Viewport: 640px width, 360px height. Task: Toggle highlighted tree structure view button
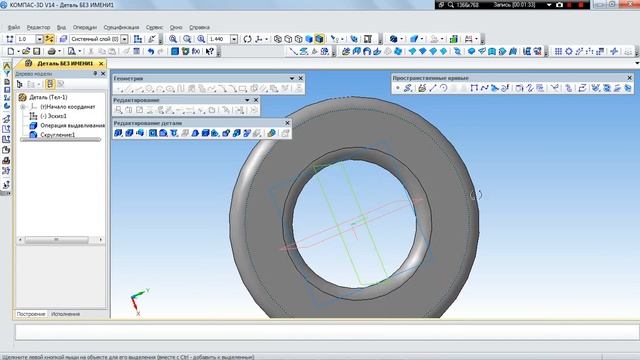click(50, 84)
